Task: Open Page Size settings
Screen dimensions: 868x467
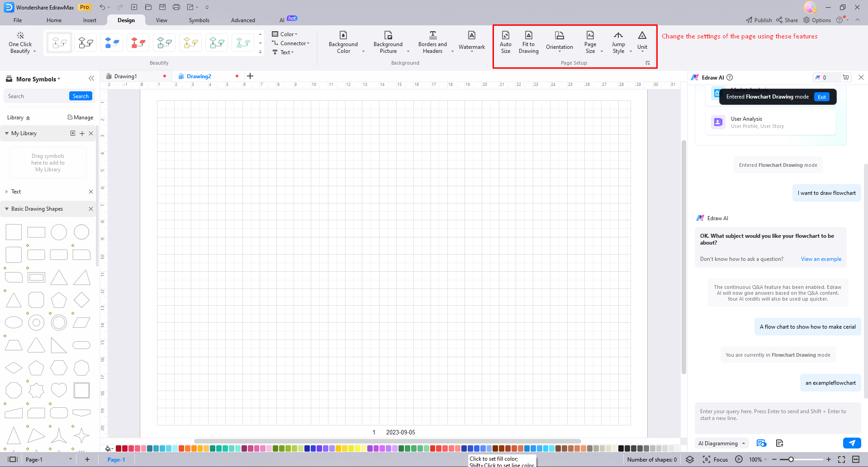Action: click(x=590, y=42)
